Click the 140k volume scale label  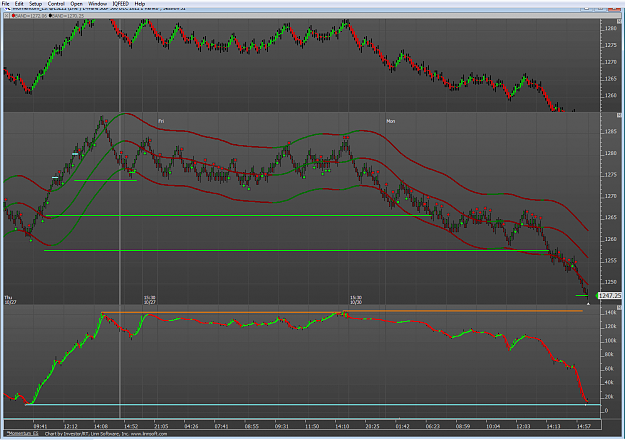tap(610, 312)
